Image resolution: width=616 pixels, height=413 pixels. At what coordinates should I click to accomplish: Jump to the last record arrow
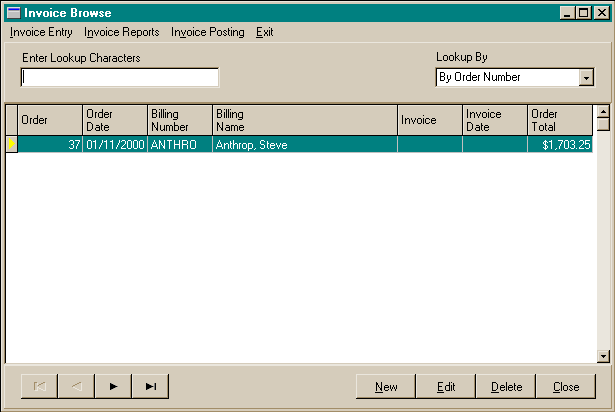150,386
